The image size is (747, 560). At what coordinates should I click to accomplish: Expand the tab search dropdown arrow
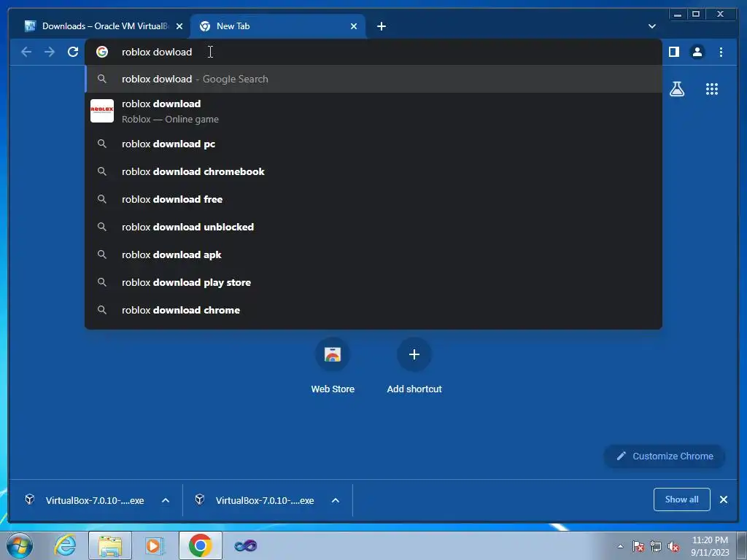(651, 26)
